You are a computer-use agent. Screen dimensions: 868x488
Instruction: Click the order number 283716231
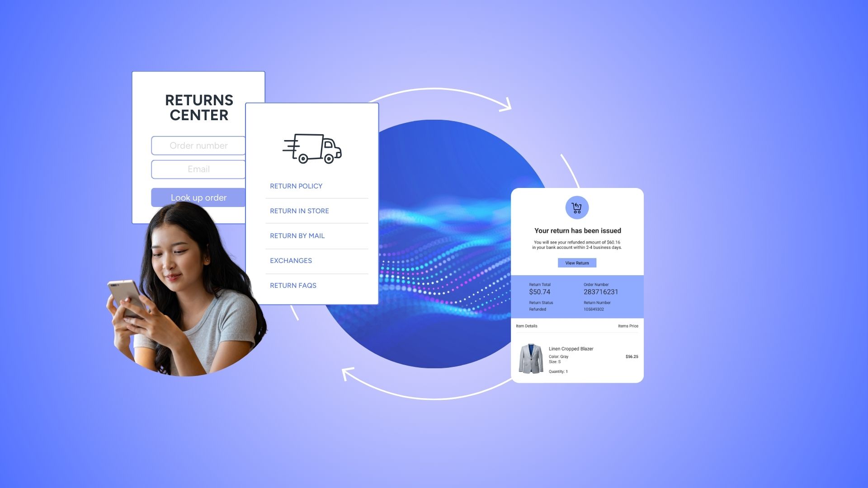pos(600,292)
